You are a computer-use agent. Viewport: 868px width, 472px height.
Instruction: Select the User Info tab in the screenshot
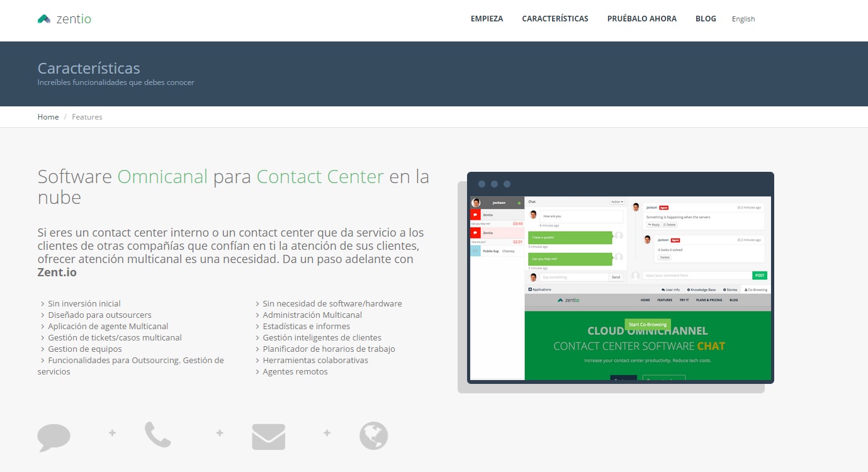pos(671,289)
